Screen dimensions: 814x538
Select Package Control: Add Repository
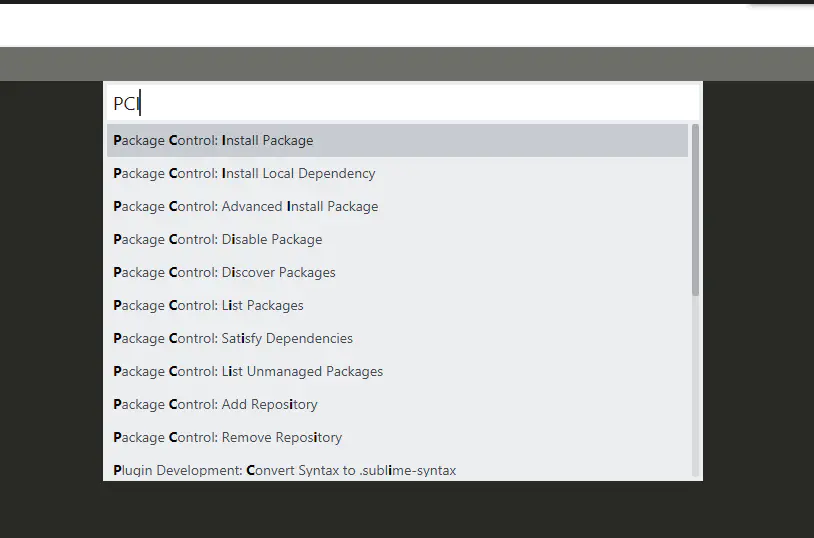click(x=397, y=404)
